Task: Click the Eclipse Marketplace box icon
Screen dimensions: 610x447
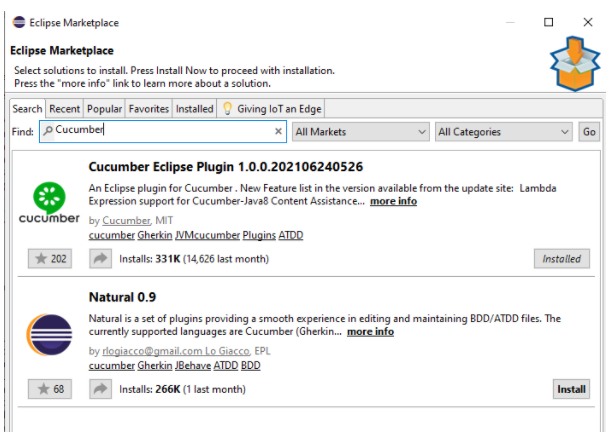Action: [575, 64]
